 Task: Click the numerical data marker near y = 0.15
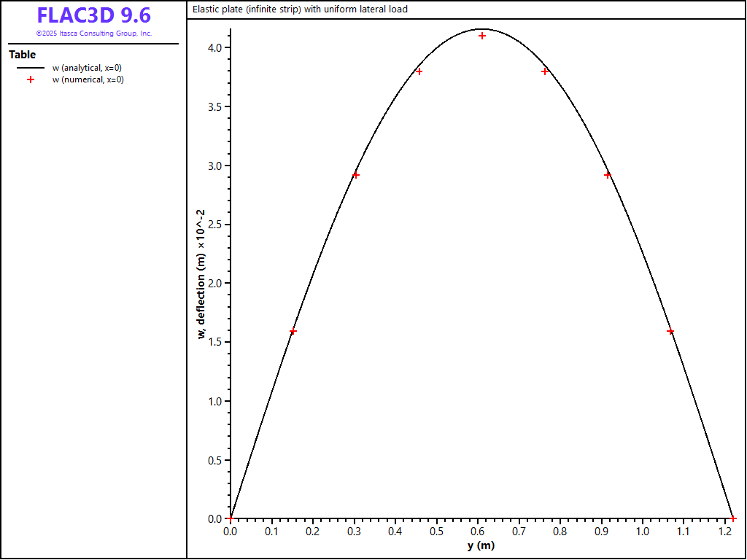tap(293, 331)
